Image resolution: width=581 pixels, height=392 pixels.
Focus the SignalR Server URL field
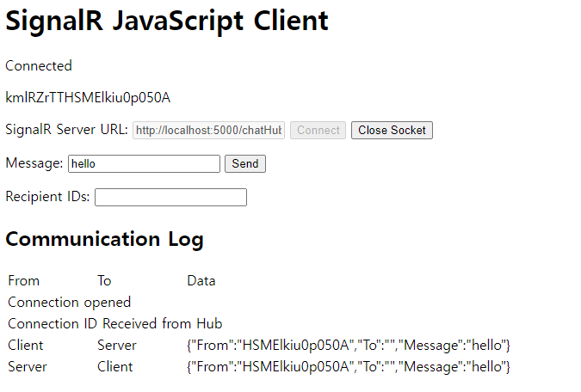coord(208,131)
